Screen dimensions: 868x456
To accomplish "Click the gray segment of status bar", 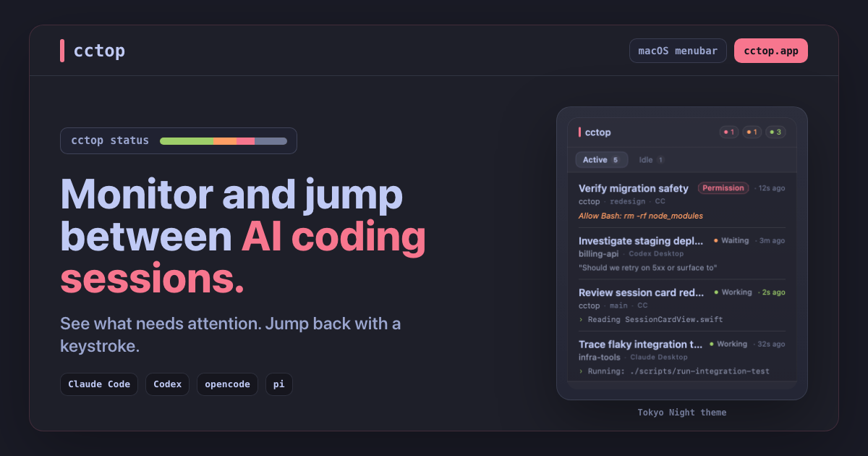I will pos(271,140).
